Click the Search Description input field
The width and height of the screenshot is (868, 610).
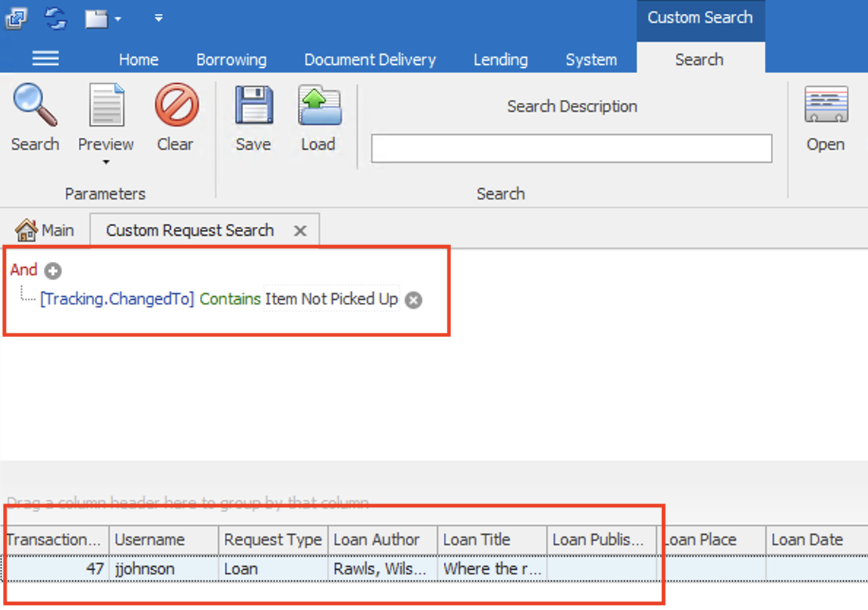coord(572,149)
